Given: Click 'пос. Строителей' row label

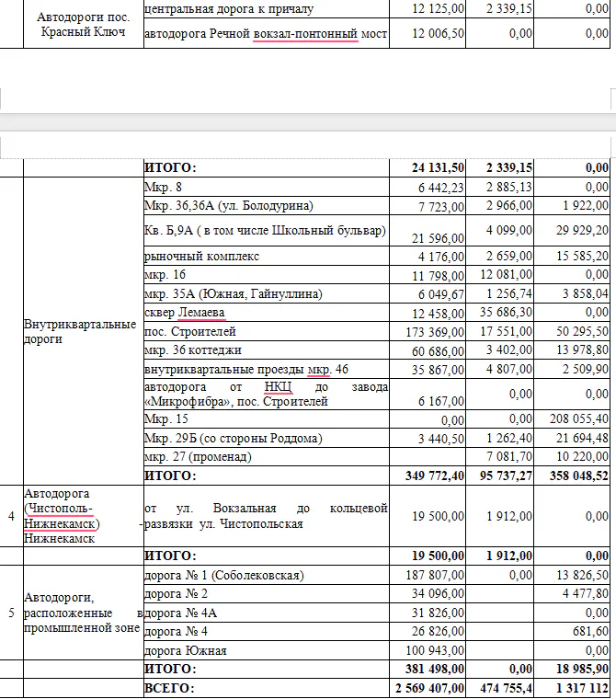Looking at the screenshot, I should [x=190, y=332].
